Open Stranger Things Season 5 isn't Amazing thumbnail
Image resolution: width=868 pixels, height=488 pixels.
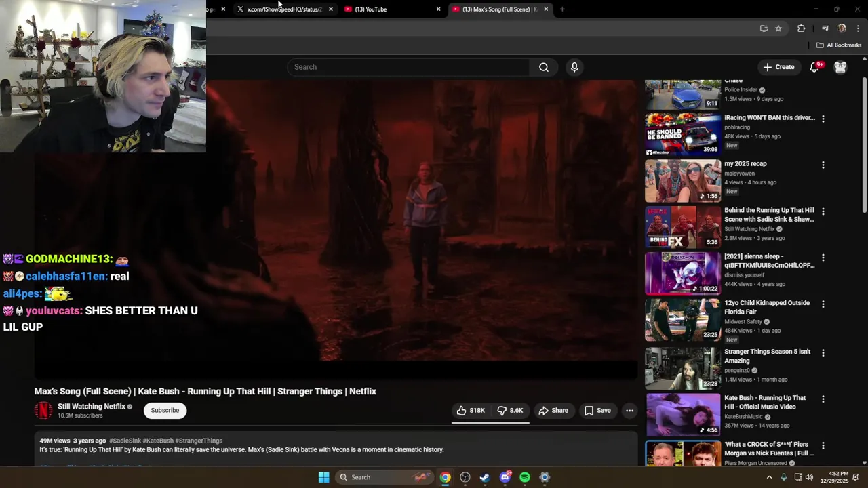[683, 369]
